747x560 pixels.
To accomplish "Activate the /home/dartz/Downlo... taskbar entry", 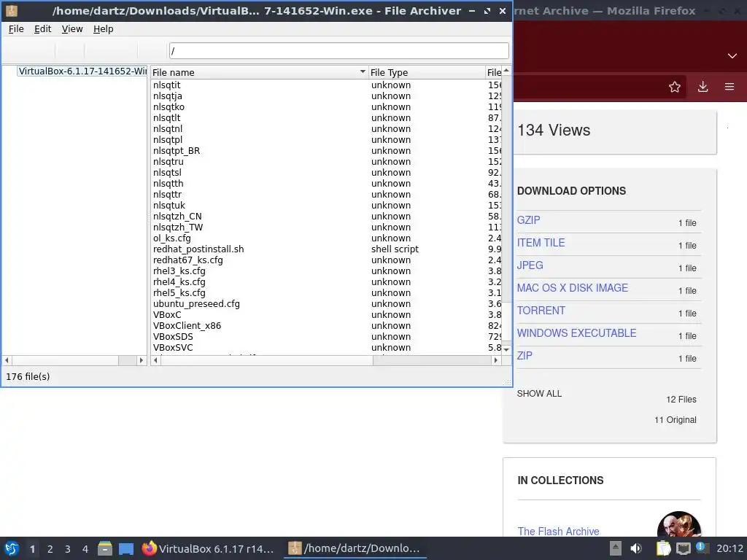I will click(x=355, y=548).
